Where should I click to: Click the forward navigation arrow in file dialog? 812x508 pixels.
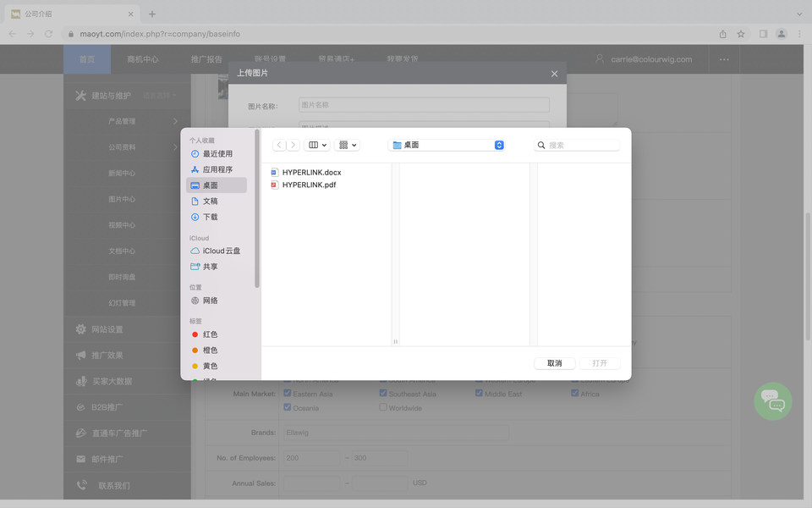pos(294,145)
